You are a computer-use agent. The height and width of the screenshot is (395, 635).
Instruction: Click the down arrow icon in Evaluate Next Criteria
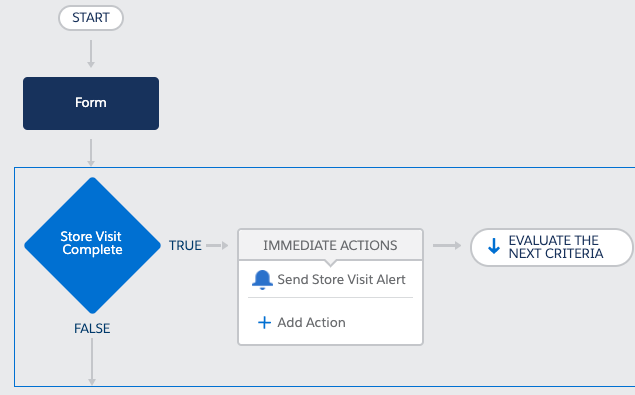click(x=494, y=246)
